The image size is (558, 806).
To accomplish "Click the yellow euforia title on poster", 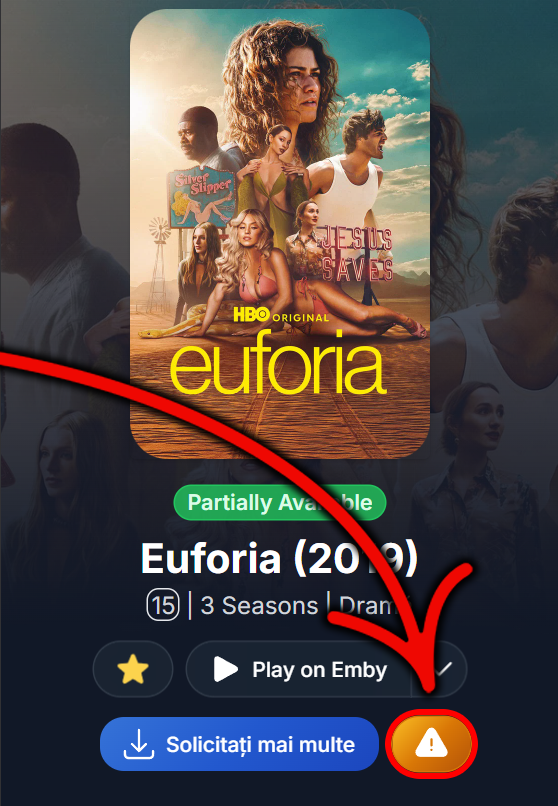I will [277, 364].
